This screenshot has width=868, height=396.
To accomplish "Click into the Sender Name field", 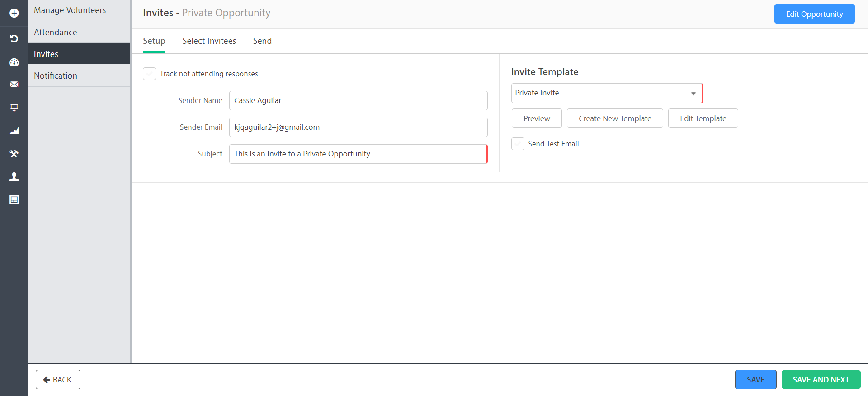I will [358, 100].
